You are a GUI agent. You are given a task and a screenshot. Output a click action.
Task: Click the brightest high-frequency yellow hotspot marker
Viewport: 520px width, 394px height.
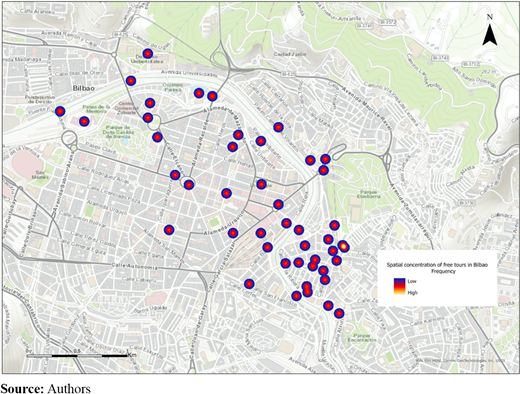(344, 247)
